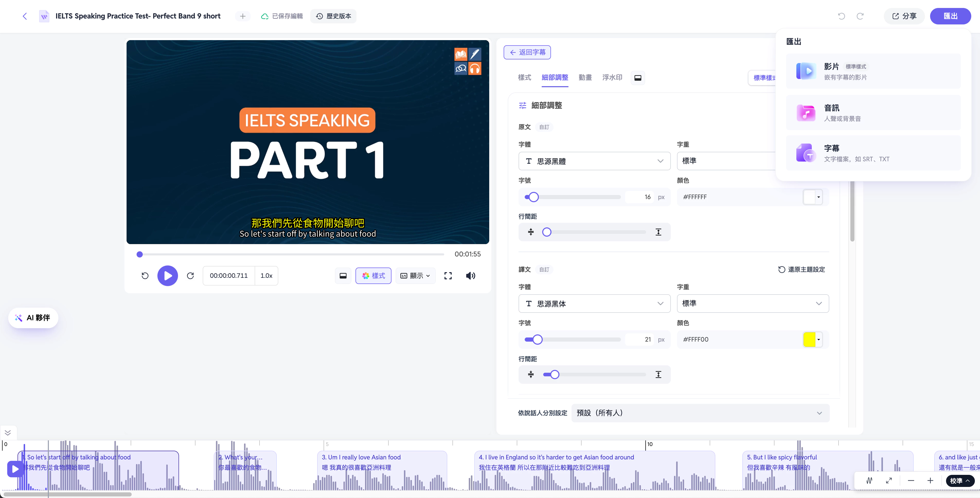Open the 原文 font 思源黑體 dropdown
Screen dimensions: 980x498
point(594,161)
